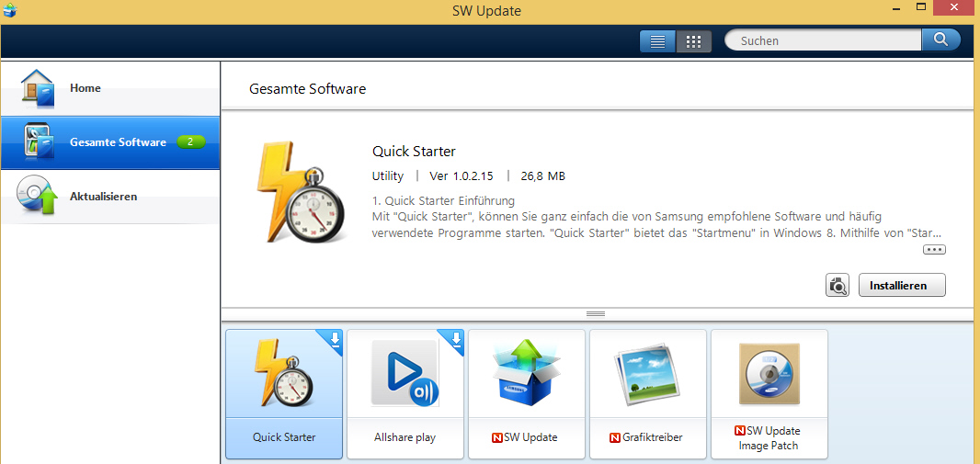Click the Utility category label
980x464 pixels.
388,176
